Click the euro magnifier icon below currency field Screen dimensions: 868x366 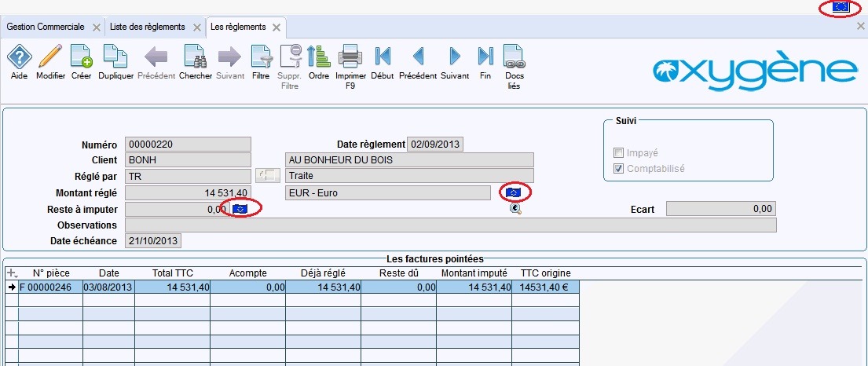click(x=516, y=209)
